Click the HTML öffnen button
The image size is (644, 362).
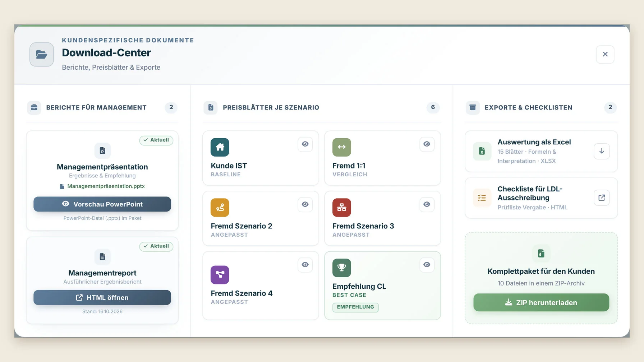tap(102, 297)
